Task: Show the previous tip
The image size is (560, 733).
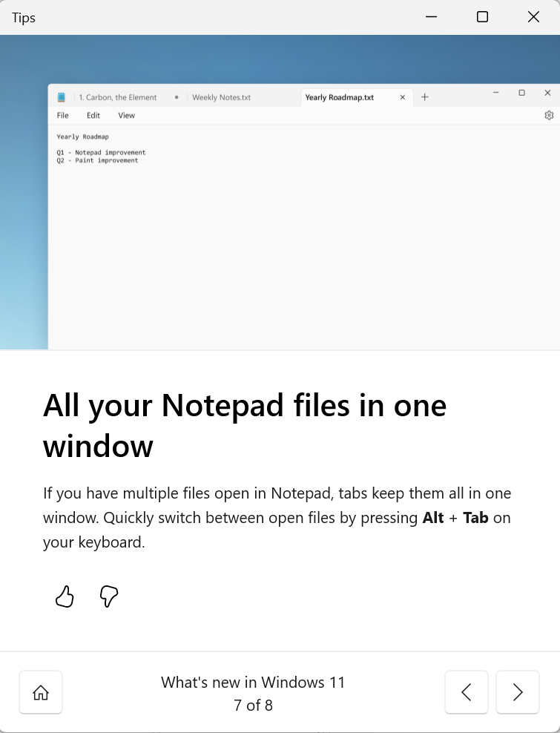Action: 466,692
